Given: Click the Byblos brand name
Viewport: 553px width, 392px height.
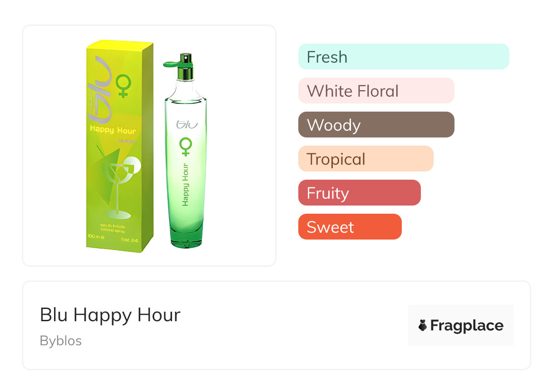Looking at the screenshot, I should 61,341.
